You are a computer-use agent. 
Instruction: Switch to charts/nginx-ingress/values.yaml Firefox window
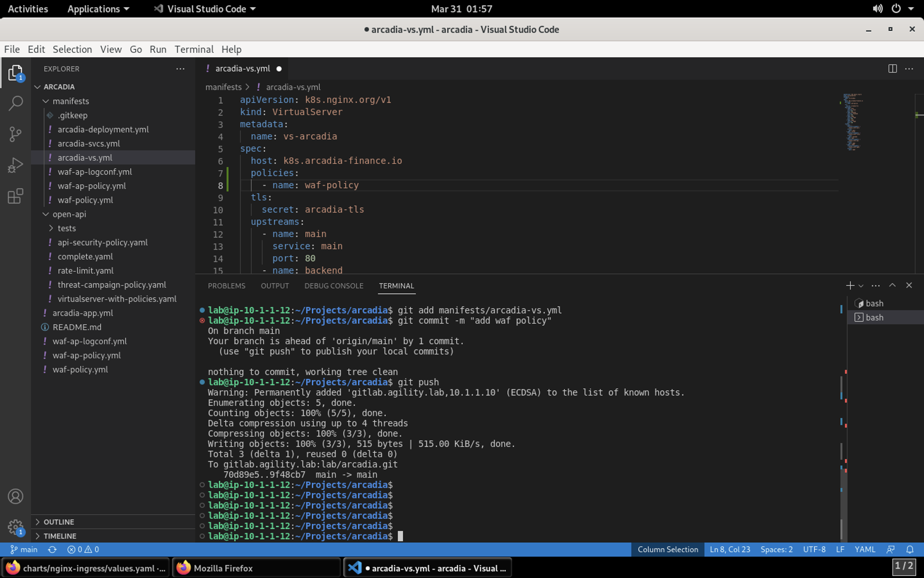[x=86, y=568]
